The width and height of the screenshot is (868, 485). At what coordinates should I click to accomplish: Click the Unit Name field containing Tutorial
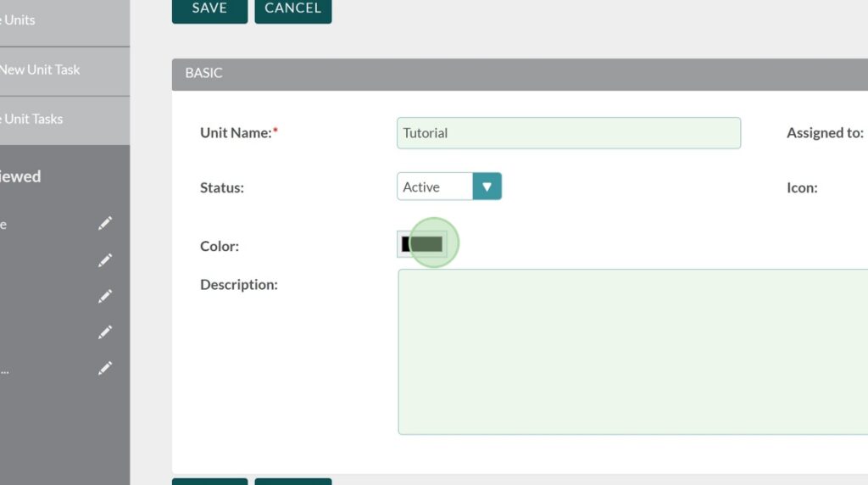(x=568, y=133)
